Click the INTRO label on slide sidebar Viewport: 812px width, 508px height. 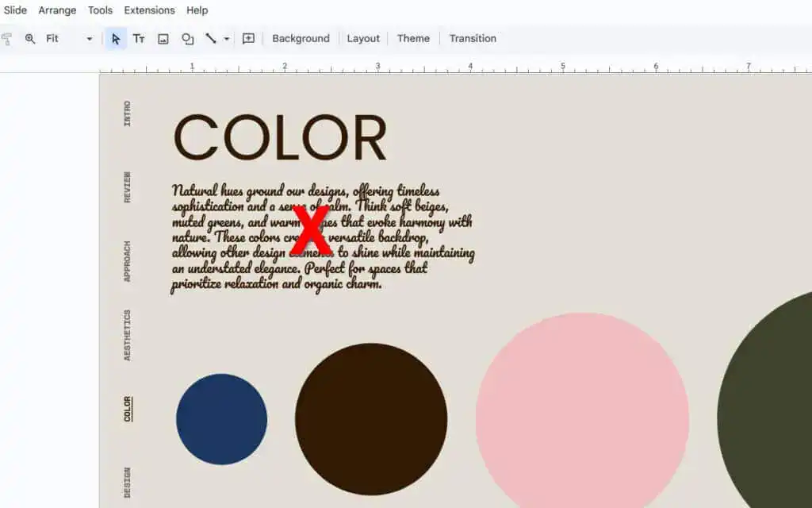pyautogui.click(x=128, y=114)
